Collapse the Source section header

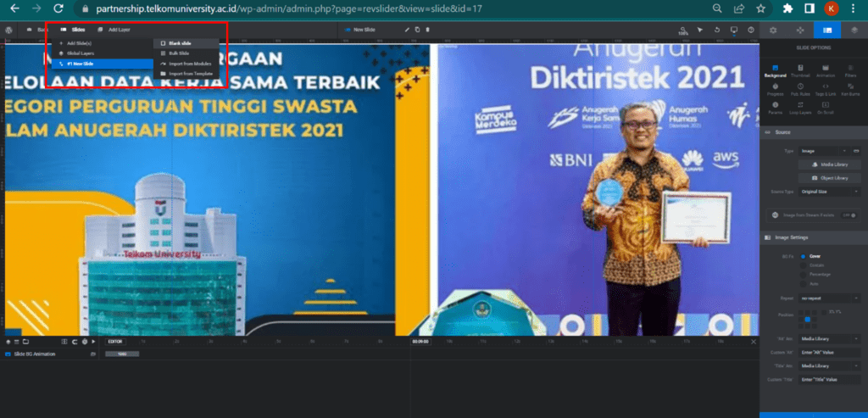click(x=814, y=132)
